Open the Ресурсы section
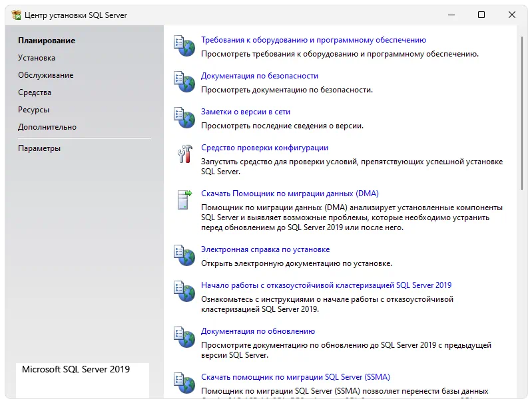This screenshot has height=405, width=532. click(x=33, y=110)
